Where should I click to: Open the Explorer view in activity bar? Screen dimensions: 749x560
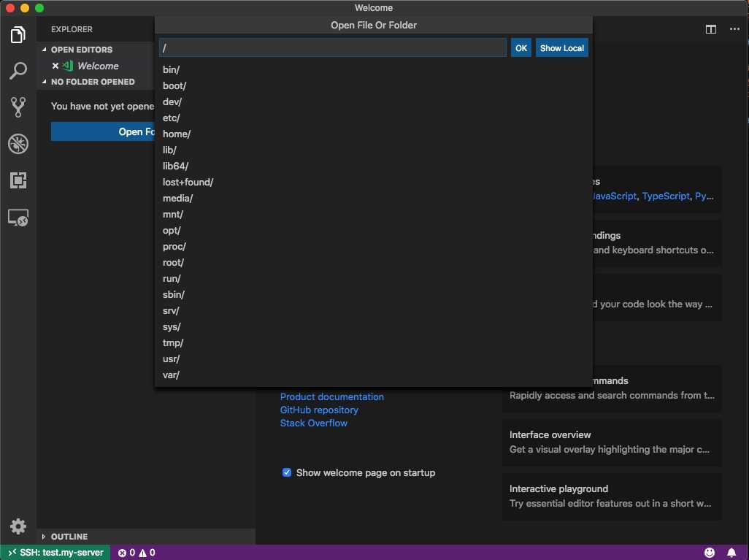point(18,35)
